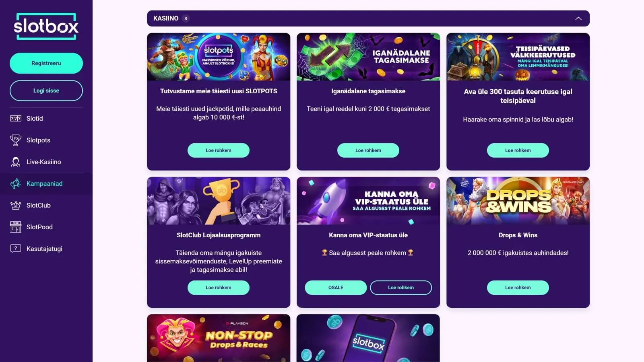Open Loe rohkem for Drops & Wins
The width and height of the screenshot is (644, 362).
click(518, 288)
